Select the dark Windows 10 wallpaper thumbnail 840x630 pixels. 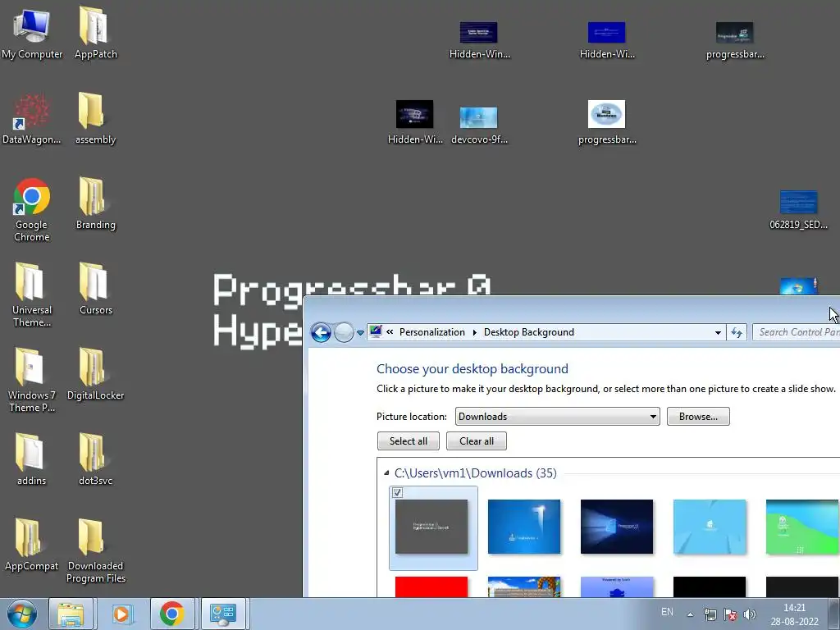click(x=617, y=527)
